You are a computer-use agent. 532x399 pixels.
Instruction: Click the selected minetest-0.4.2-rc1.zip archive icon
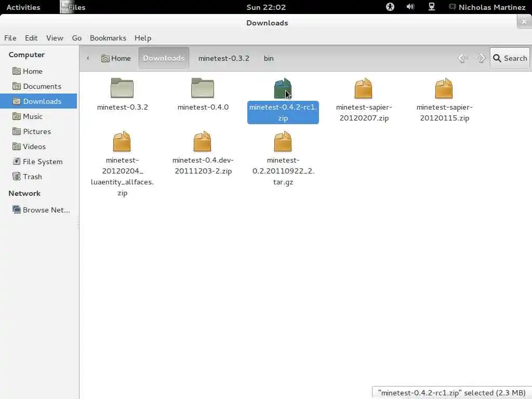283,88
